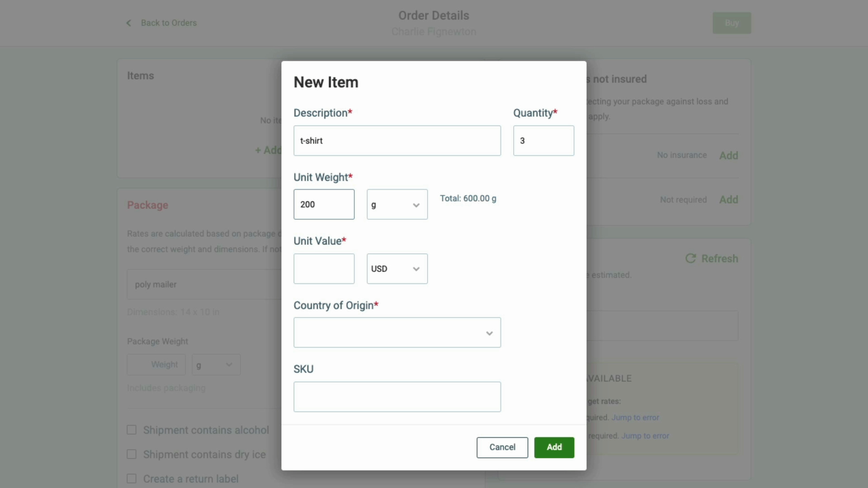Screen dimensions: 868x488
Task: Click Add next to No insurance
Action: point(729,155)
